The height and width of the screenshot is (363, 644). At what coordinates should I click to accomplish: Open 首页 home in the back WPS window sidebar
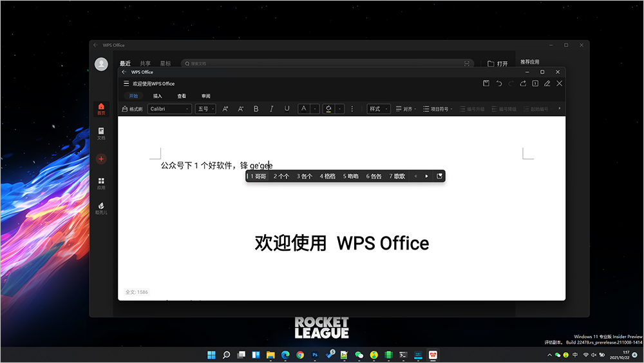click(101, 109)
